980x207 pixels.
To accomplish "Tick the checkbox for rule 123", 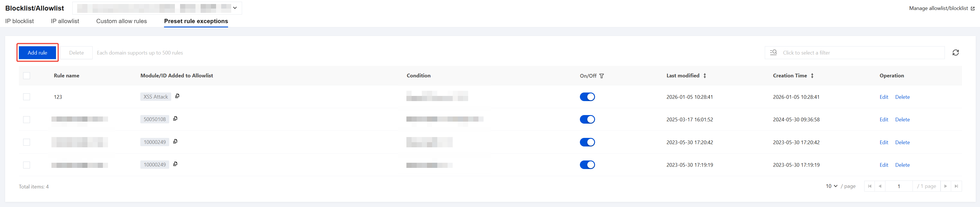I will pos(27,97).
